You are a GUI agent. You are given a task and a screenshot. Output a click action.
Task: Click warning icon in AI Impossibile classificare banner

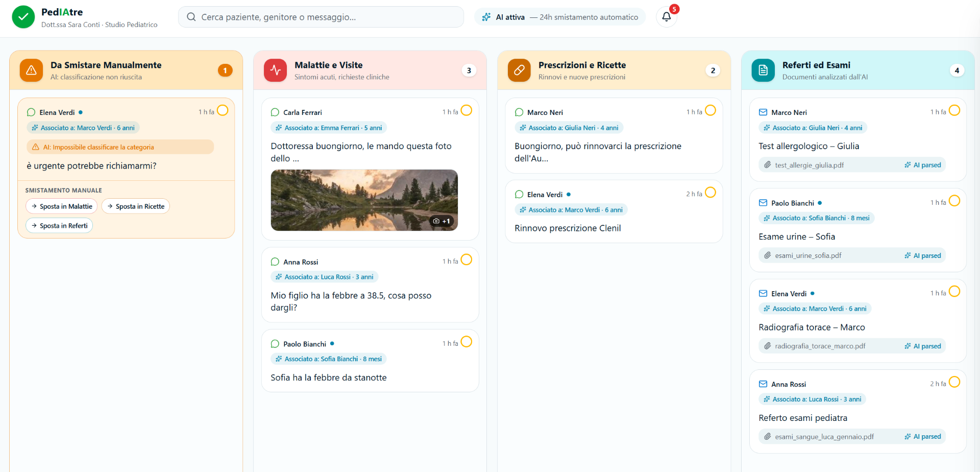[x=36, y=147]
